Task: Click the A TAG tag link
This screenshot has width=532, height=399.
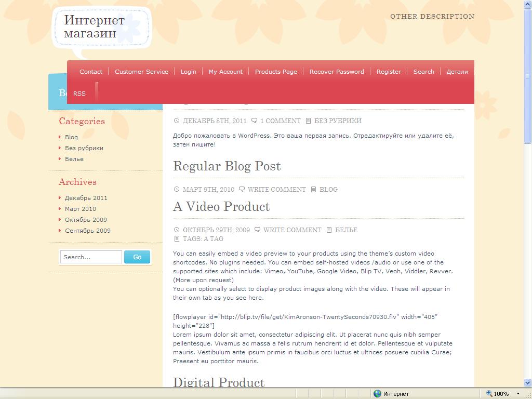Action: (214, 238)
